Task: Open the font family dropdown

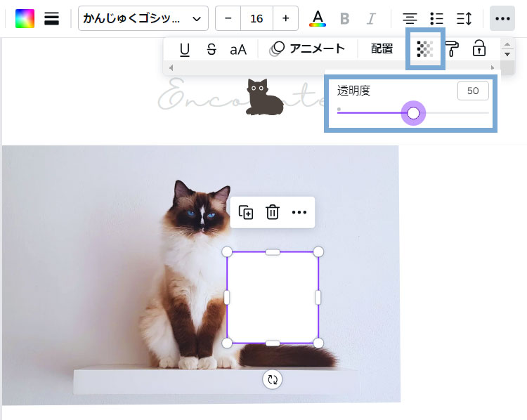Action: (143, 18)
